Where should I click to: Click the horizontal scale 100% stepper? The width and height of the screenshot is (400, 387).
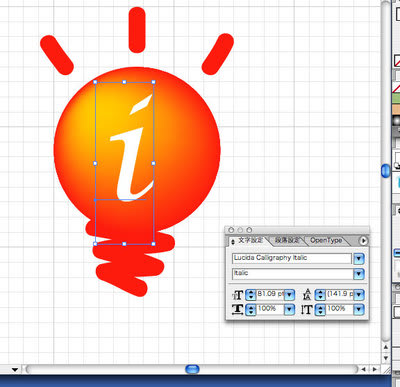tap(251, 310)
